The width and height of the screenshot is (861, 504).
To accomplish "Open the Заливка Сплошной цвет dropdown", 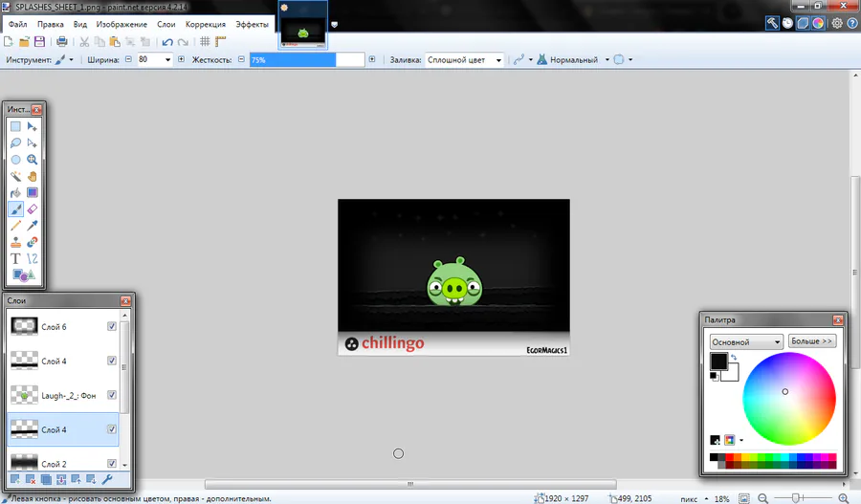I will 464,60.
